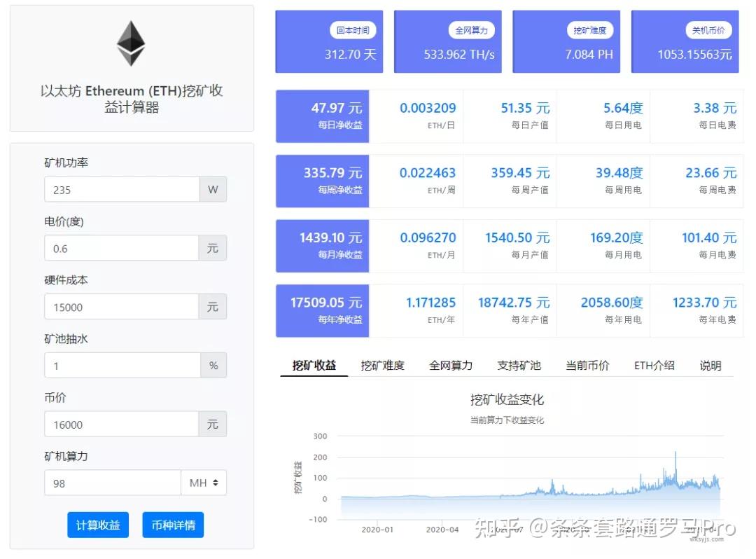
Task: Click the Ethereum diamond logo
Action: tap(131, 43)
